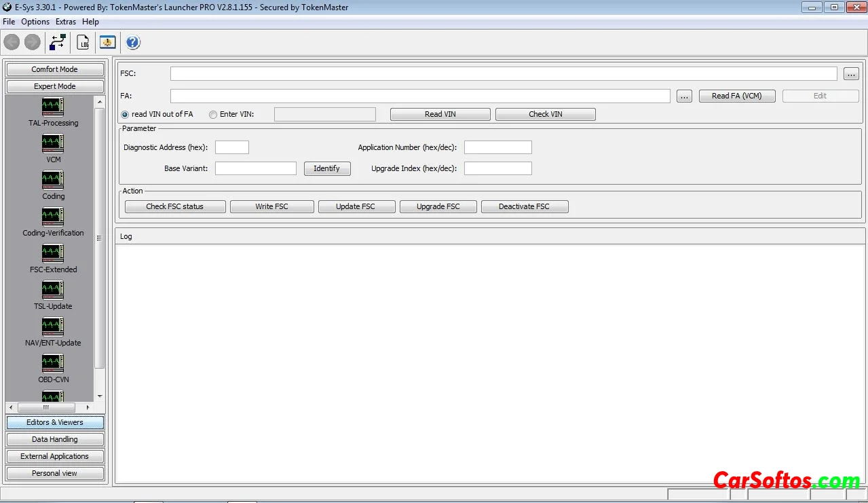This screenshot has width=868, height=503.
Task: Click the browse button next to FSC field
Action: [851, 73]
